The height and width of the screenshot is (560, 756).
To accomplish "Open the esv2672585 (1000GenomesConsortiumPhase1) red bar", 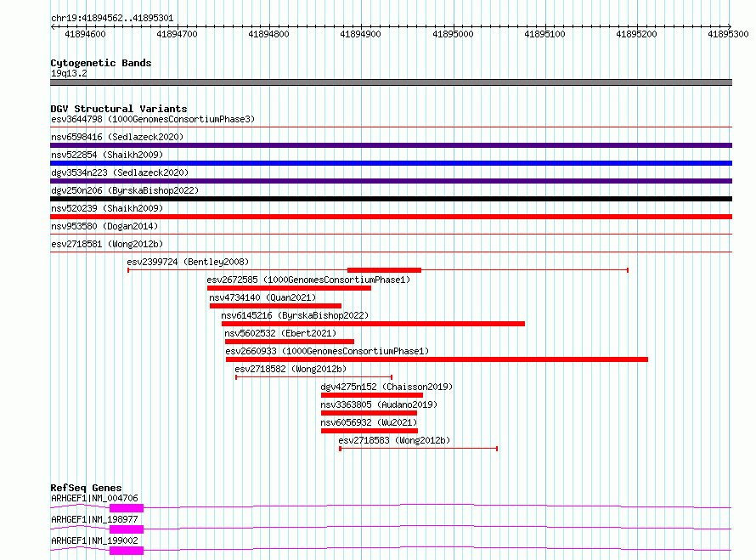I will click(290, 288).
